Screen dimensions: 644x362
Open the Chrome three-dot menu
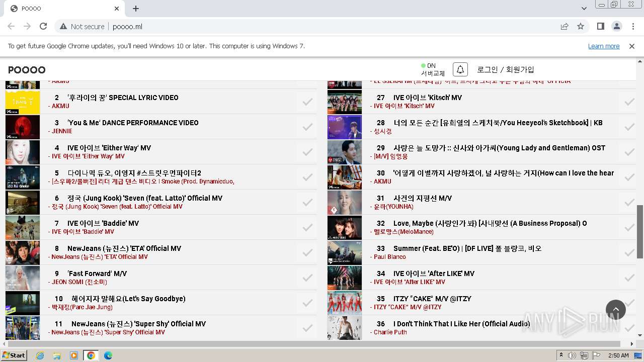pyautogui.click(x=632, y=26)
